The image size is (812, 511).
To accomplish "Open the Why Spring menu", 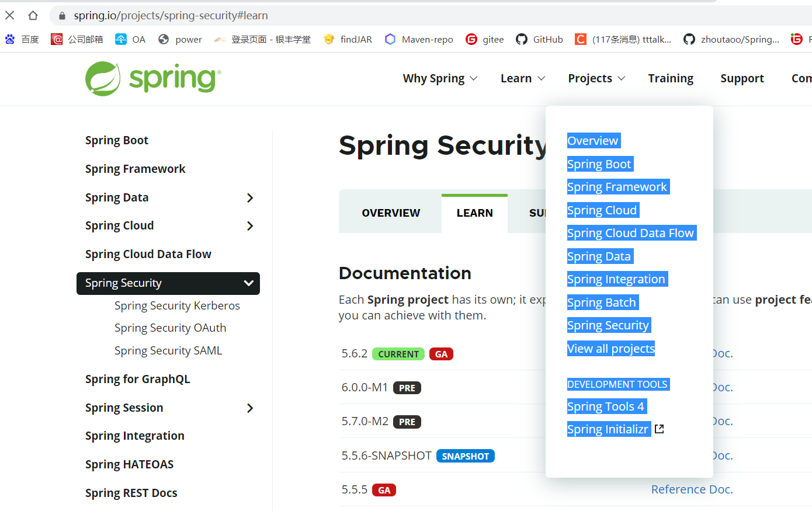I will [440, 78].
